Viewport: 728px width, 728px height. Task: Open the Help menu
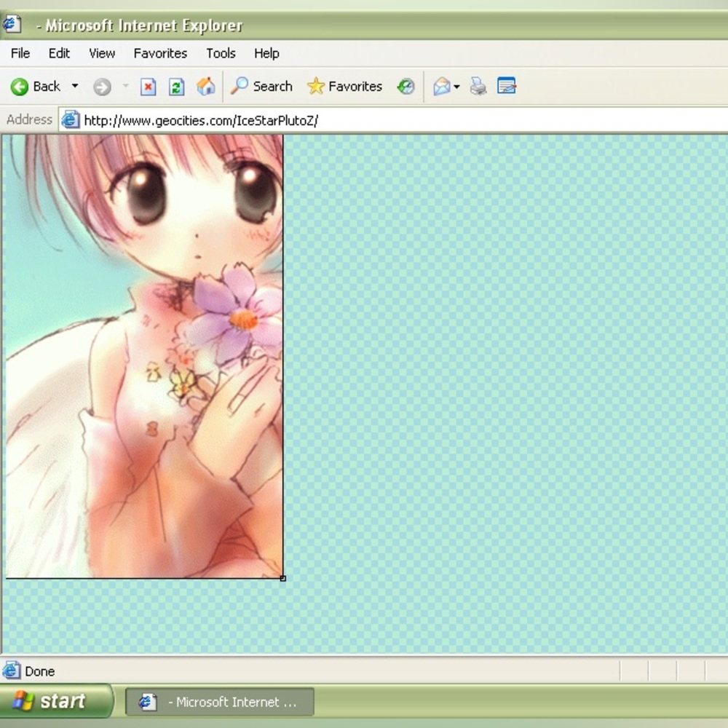pyautogui.click(x=266, y=53)
